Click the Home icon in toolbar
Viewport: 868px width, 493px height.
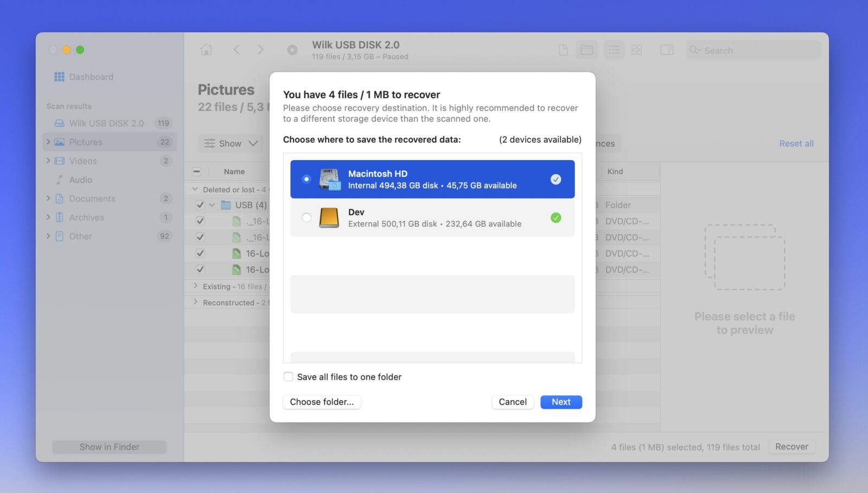(x=206, y=50)
